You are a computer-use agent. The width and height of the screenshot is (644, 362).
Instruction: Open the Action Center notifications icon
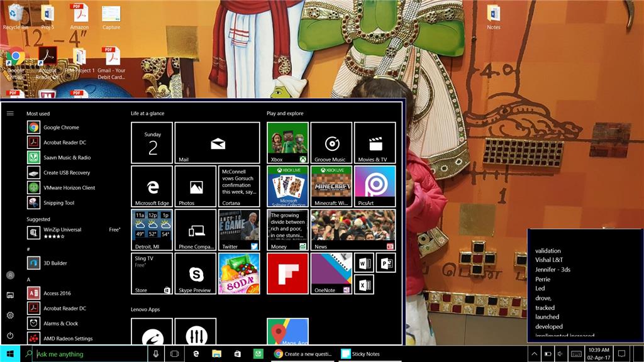622,354
